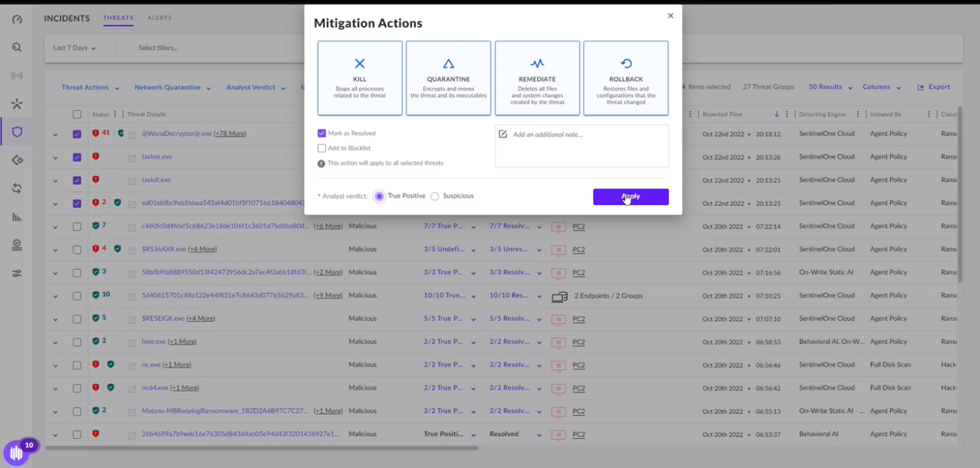Screen dimensions: 980x468
Task: Select the QUARANTINE mitigation action
Action: click(448, 78)
